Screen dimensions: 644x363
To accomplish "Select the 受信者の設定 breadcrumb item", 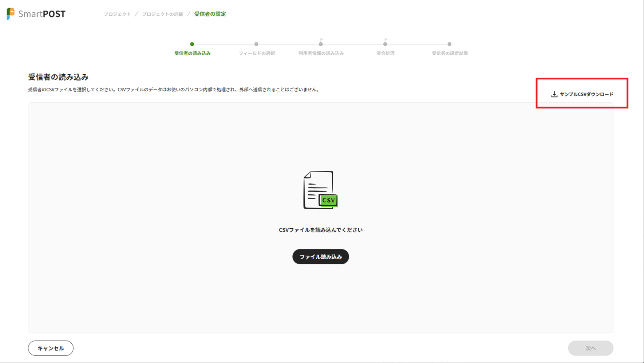I will 210,14.
